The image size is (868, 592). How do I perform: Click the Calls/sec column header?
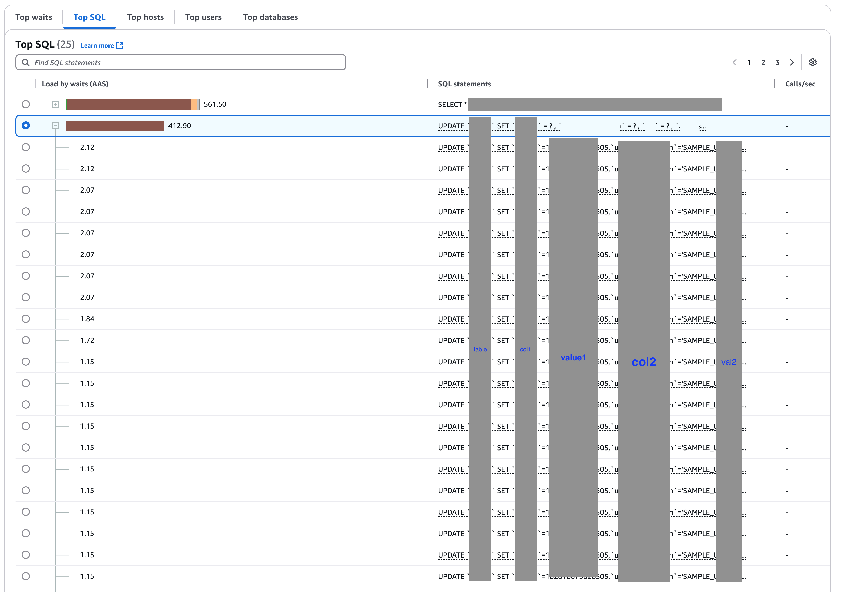tap(800, 84)
